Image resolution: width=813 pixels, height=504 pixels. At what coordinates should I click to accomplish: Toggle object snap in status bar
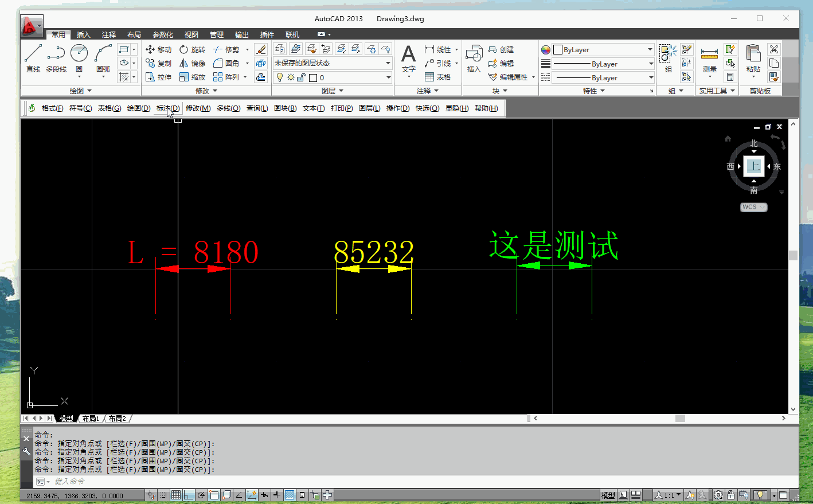coord(214,495)
